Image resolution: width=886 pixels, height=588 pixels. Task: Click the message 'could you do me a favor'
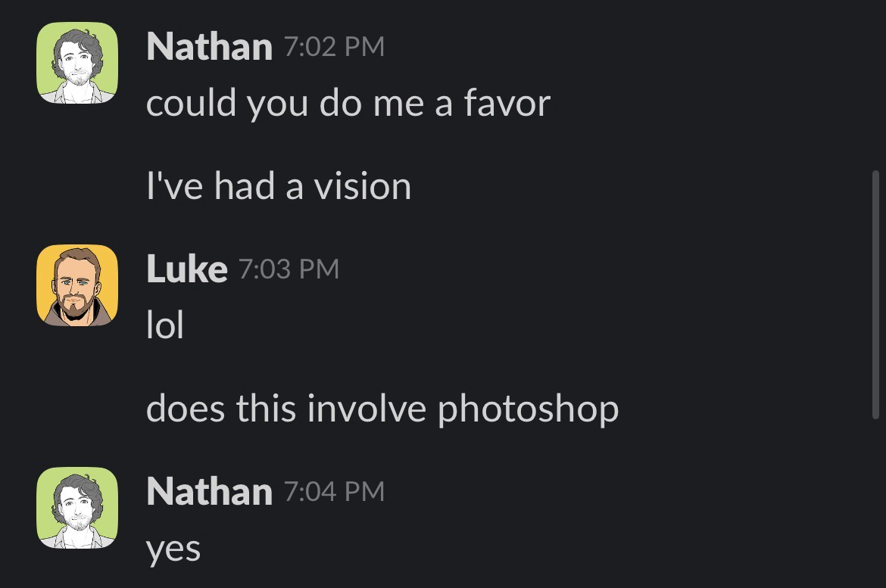point(348,103)
